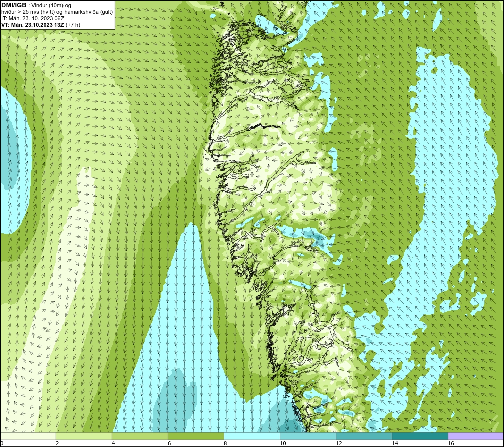Click the lavender above-16 m/s colorbar swatch
Image resolution: width=504 pixels, height=447 pixels.
pyautogui.click(x=476, y=436)
